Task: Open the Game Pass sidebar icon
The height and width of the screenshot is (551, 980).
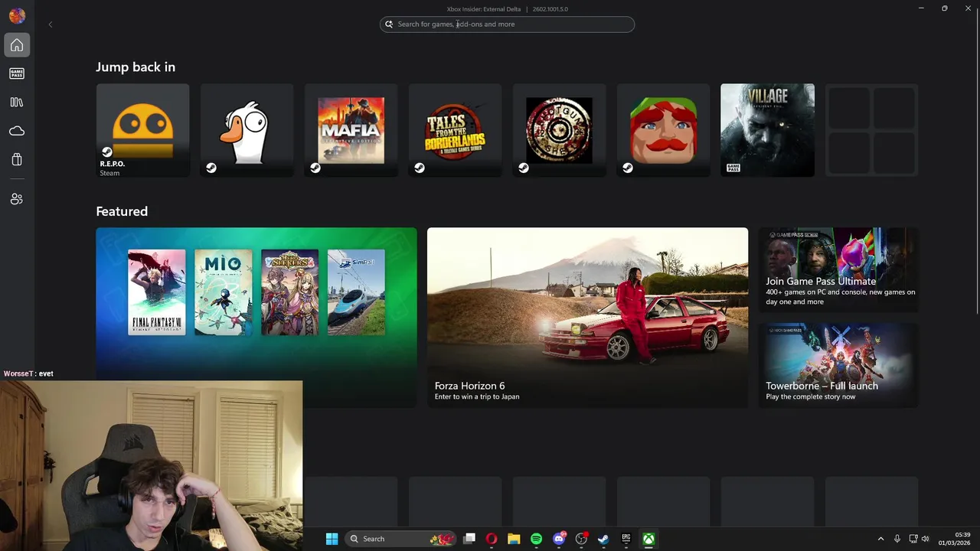Action: 17,73
